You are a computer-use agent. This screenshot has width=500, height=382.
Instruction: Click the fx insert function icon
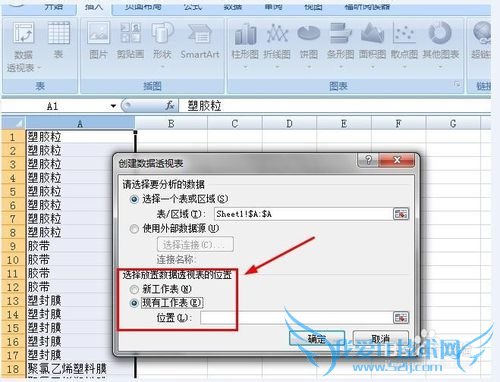[x=170, y=106]
